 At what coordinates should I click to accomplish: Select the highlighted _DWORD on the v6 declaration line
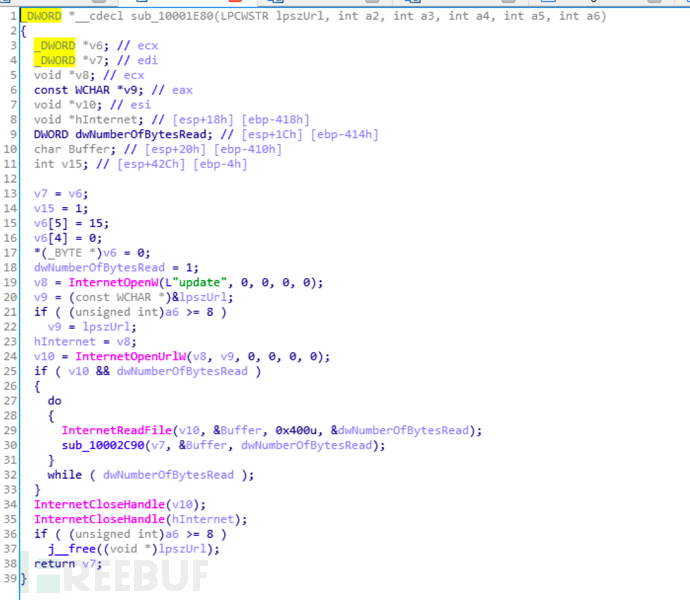(x=55, y=46)
